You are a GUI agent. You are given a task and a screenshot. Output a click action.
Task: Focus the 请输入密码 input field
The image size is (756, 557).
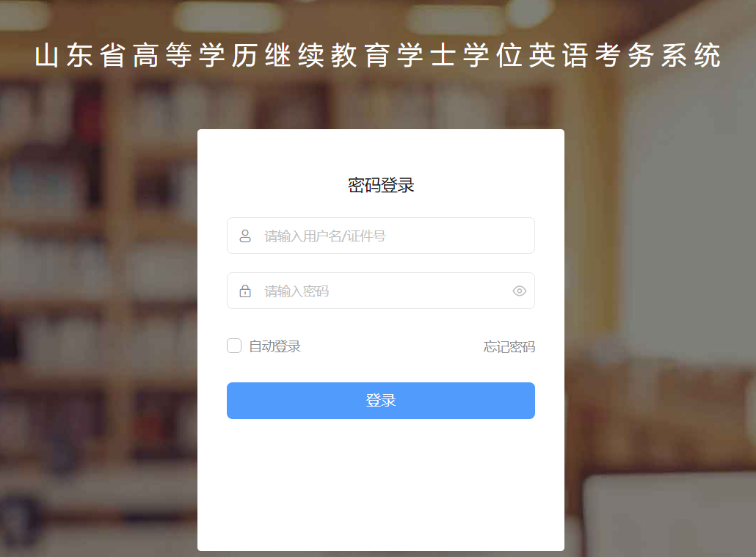(381, 291)
